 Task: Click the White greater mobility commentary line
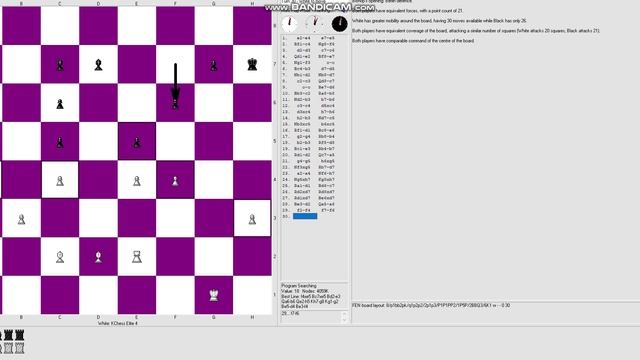point(439,20)
